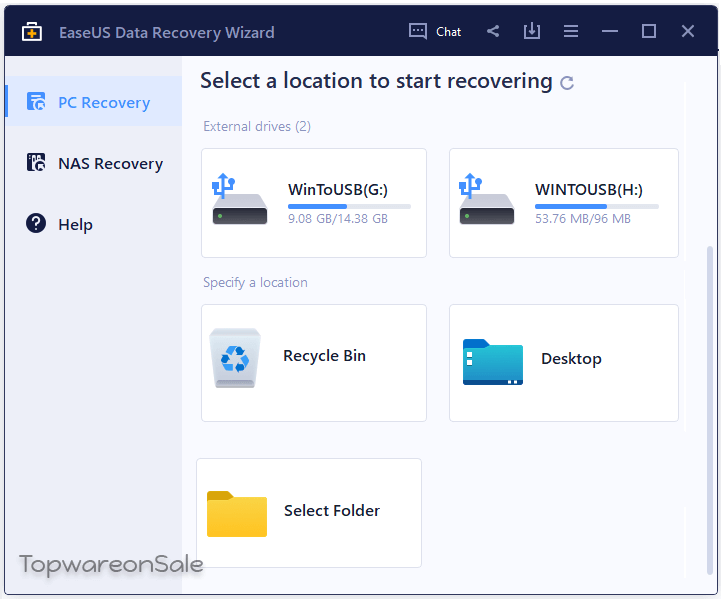Click the 53.76 MB/96 MB size text

point(583,218)
